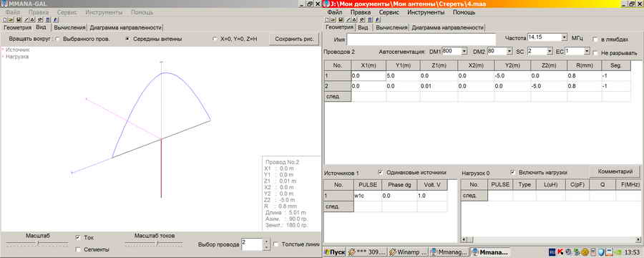Toggle the 'в лямбдах' checkbox
This screenshot has width=644, height=258.
click(x=595, y=39)
